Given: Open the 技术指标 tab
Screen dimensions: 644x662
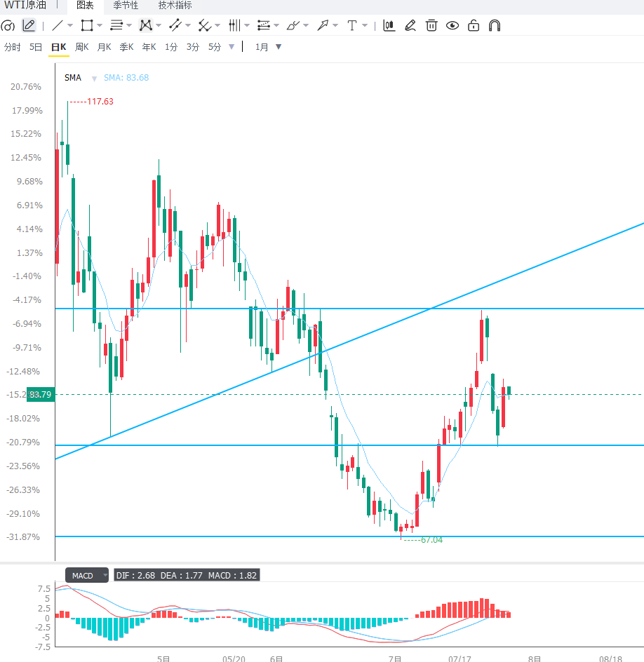Looking at the screenshot, I should pos(175,6).
